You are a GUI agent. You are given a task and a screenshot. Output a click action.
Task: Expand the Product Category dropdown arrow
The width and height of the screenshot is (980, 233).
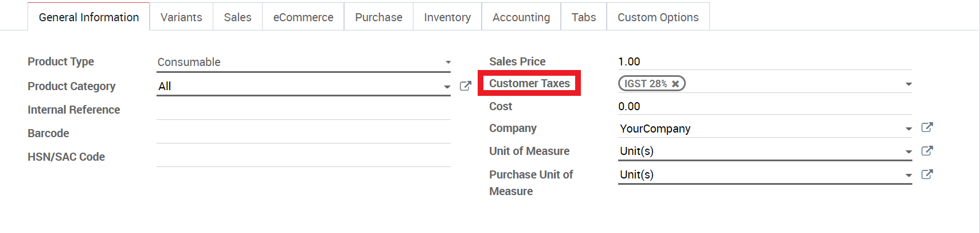click(447, 87)
